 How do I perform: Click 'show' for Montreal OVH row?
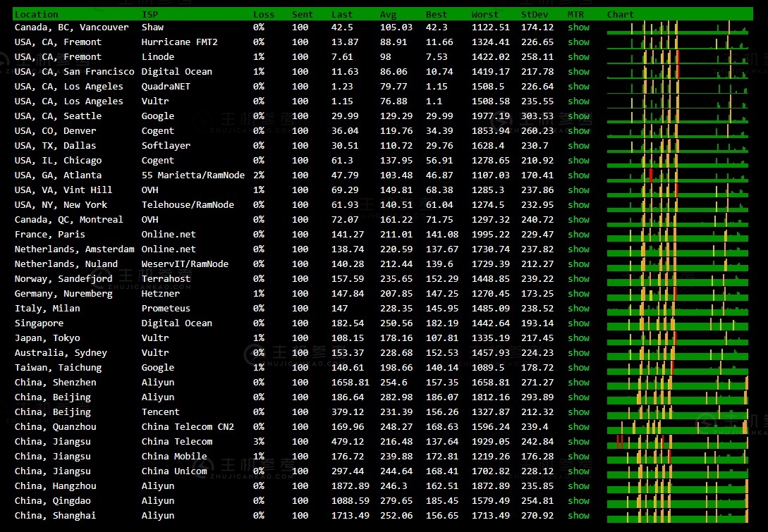(578, 220)
